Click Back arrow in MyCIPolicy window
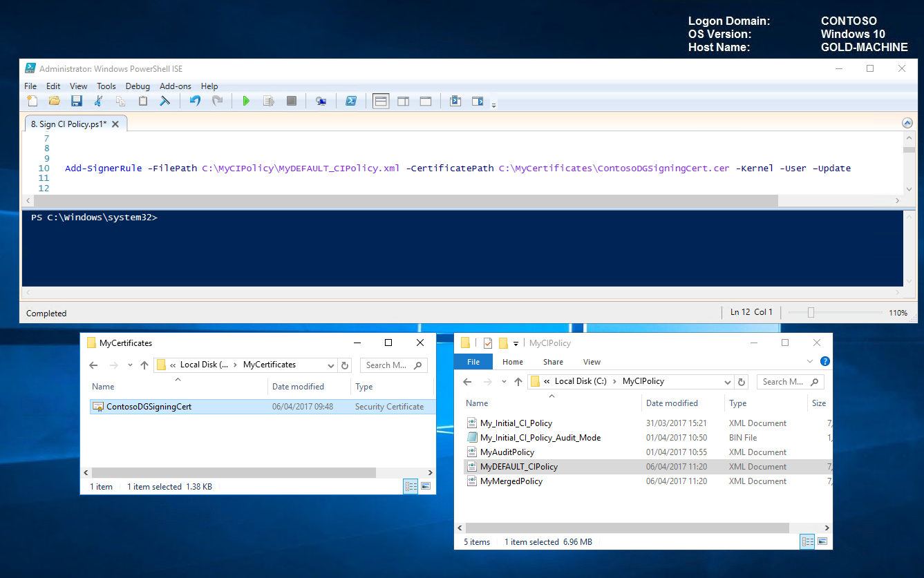The height and width of the screenshot is (578, 924). click(468, 382)
